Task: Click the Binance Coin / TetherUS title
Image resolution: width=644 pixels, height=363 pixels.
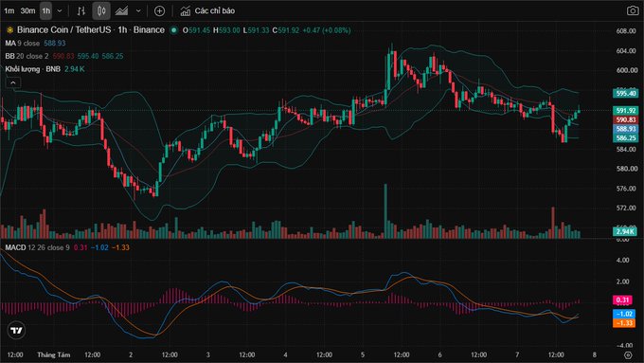Action: point(64,30)
